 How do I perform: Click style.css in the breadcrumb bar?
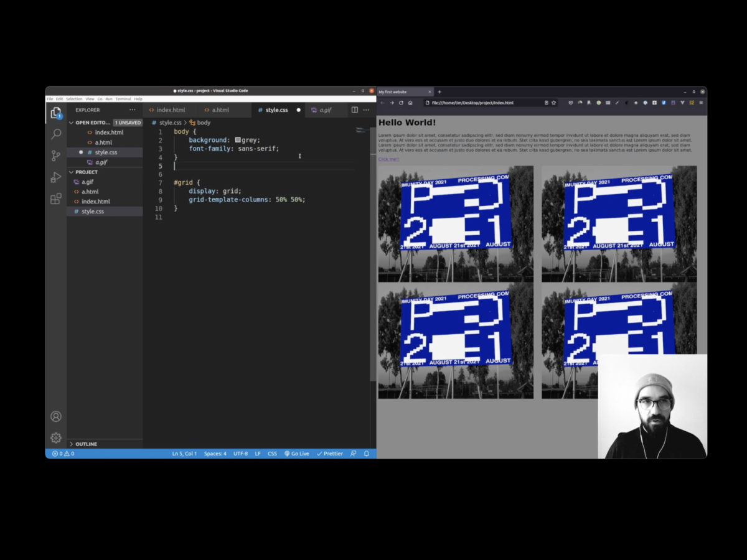click(166, 123)
